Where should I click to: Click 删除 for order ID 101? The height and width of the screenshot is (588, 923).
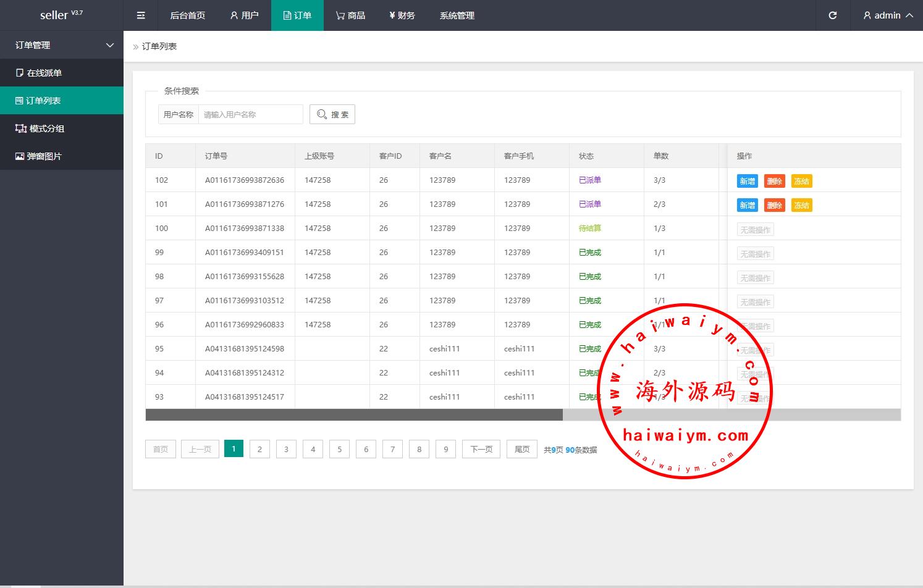pos(774,205)
